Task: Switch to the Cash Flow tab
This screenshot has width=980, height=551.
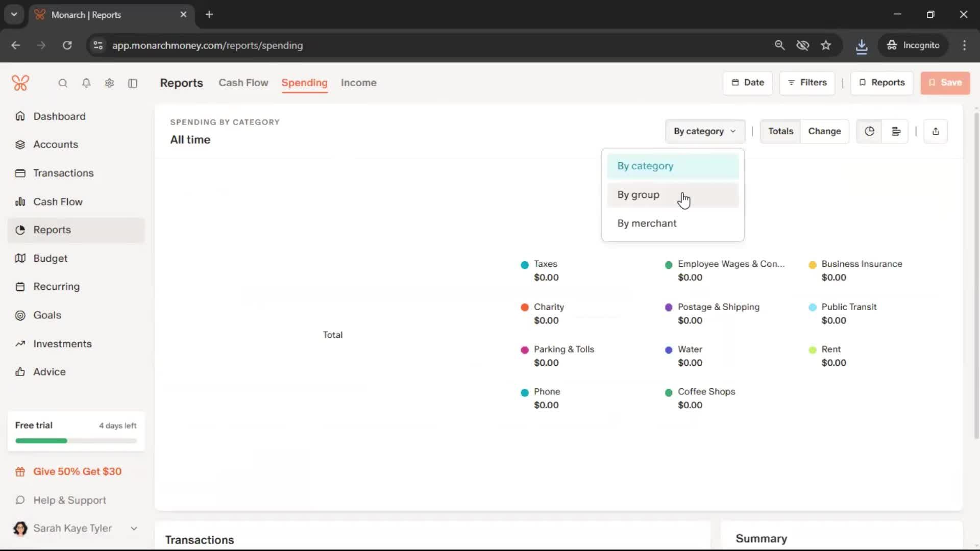Action: [243, 83]
